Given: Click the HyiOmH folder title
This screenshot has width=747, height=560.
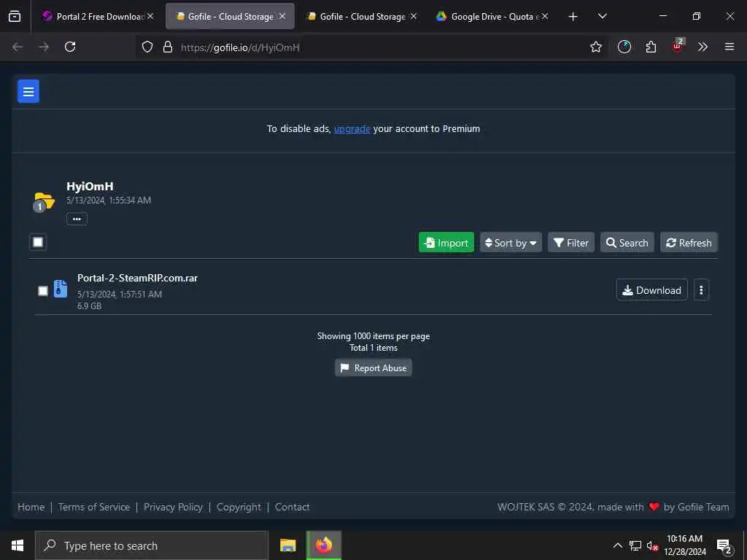Looking at the screenshot, I should tap(90, 186).
